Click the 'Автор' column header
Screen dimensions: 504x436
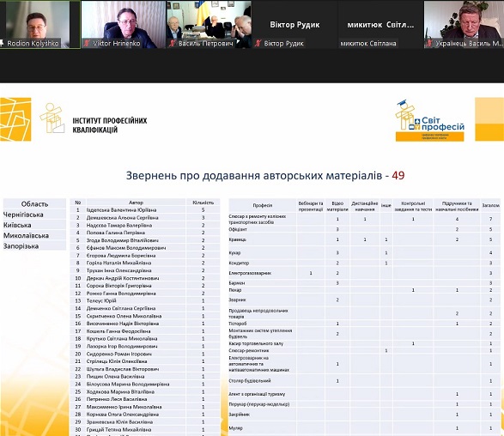(x=136, y=203)
